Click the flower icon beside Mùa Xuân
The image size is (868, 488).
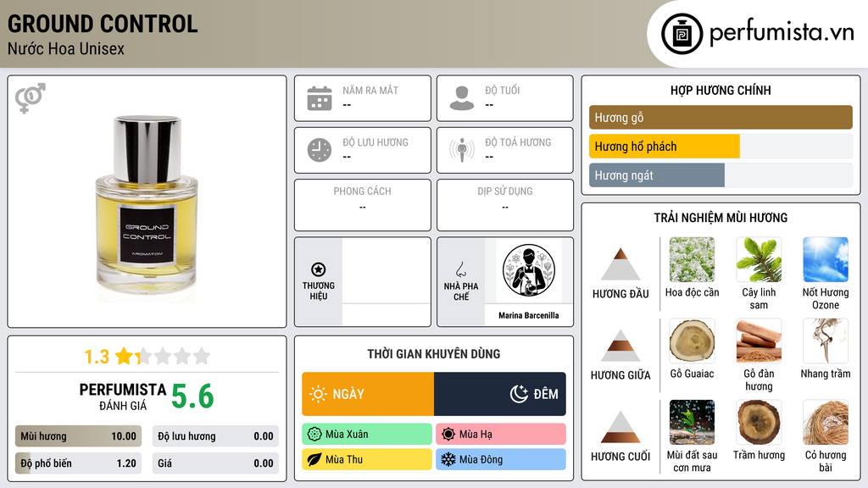pyautogui.click(x=314, y=435)
